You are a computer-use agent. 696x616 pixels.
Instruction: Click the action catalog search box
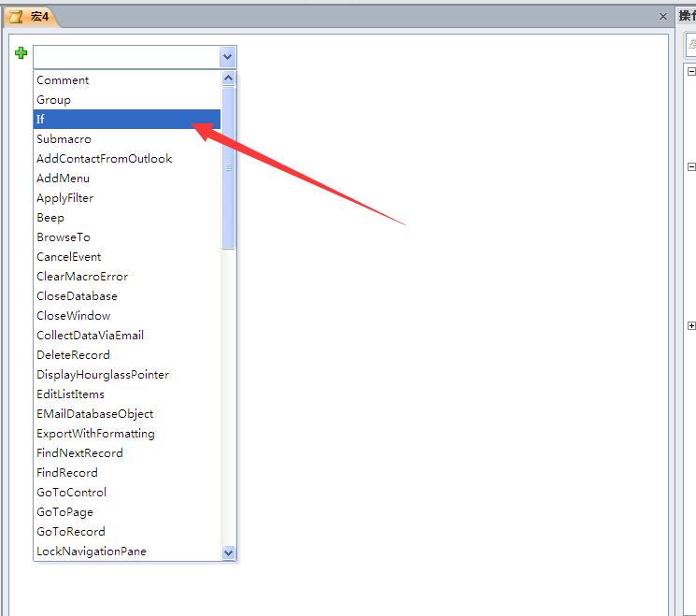coord(690,44)
